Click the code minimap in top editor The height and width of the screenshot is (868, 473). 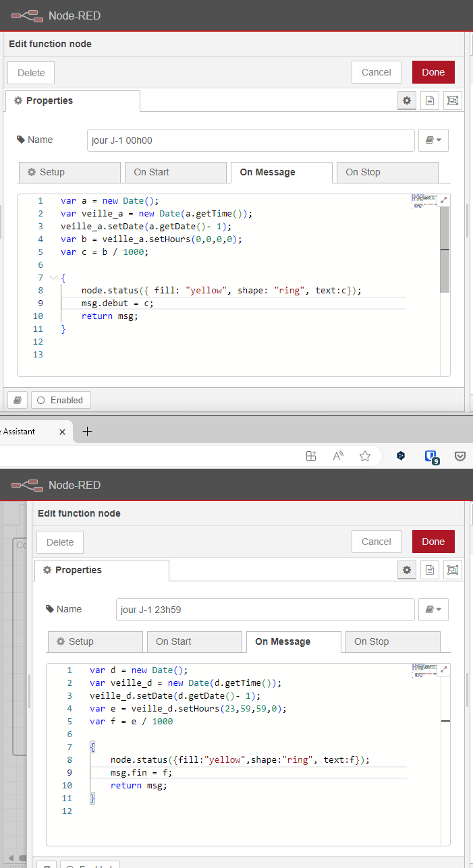(x=424, y=202)
